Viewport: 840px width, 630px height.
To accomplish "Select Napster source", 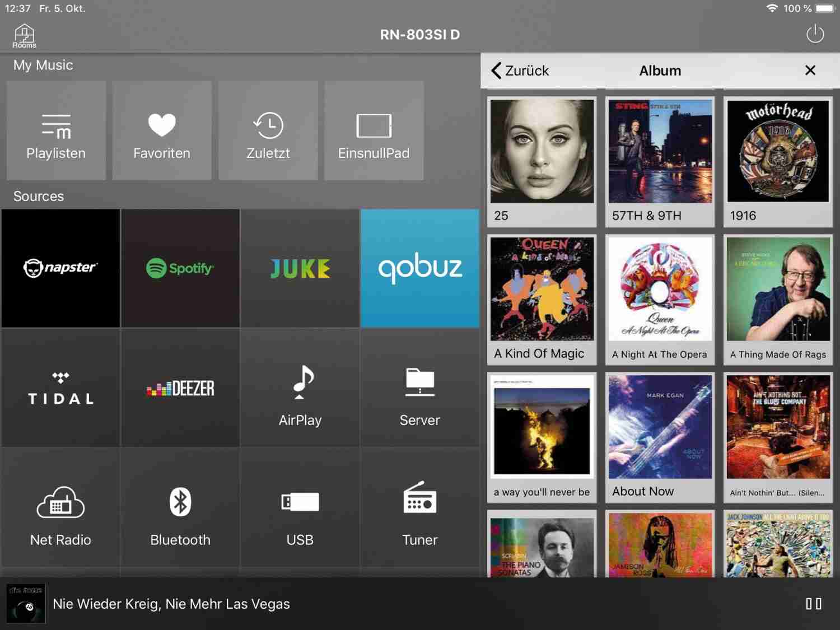I will pyautogui.click(x=60, y=268).
